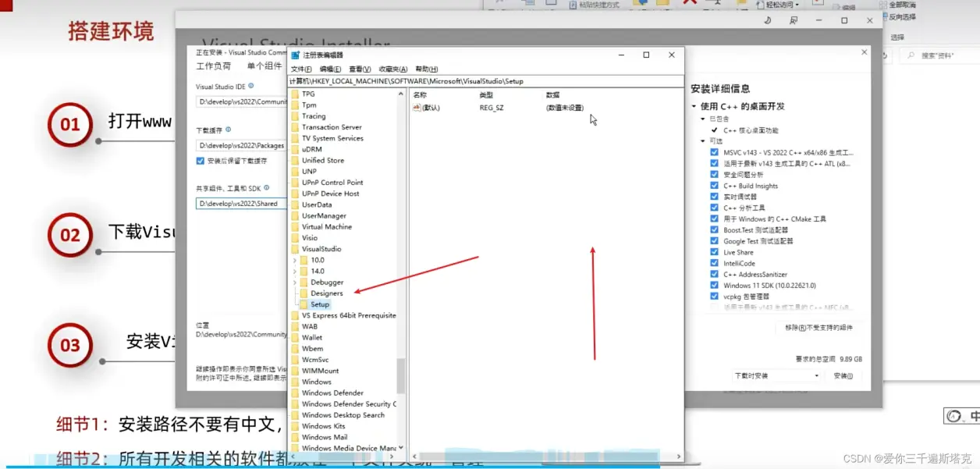This screenshot has height=469, width=980.
Task: Expand the Debugger key under VisualStudio
Action: (294, 282)
